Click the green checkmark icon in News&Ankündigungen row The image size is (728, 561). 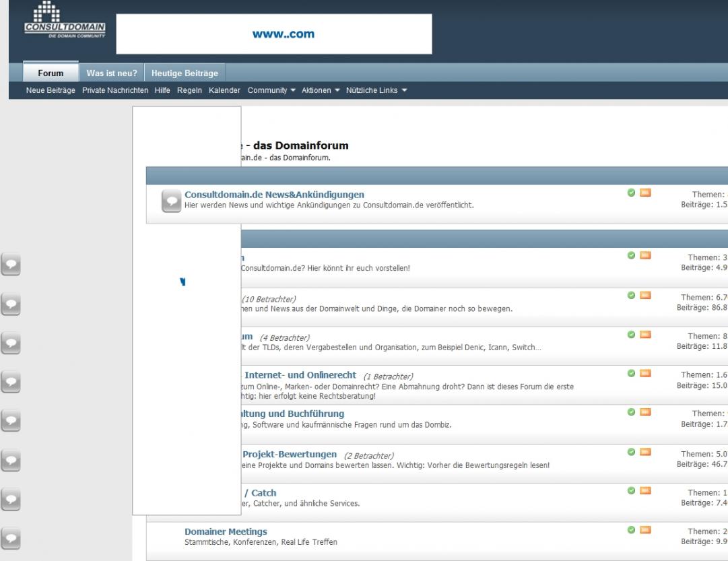(631, 194)
